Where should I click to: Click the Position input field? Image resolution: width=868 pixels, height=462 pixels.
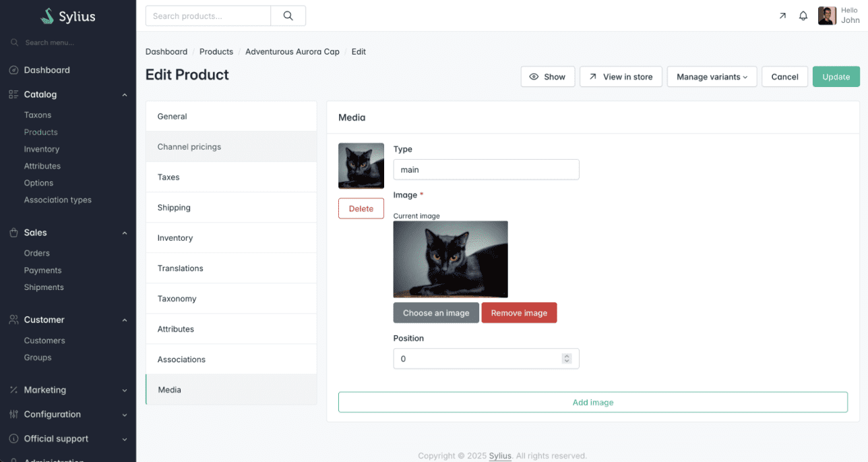(x=486, y=359)
